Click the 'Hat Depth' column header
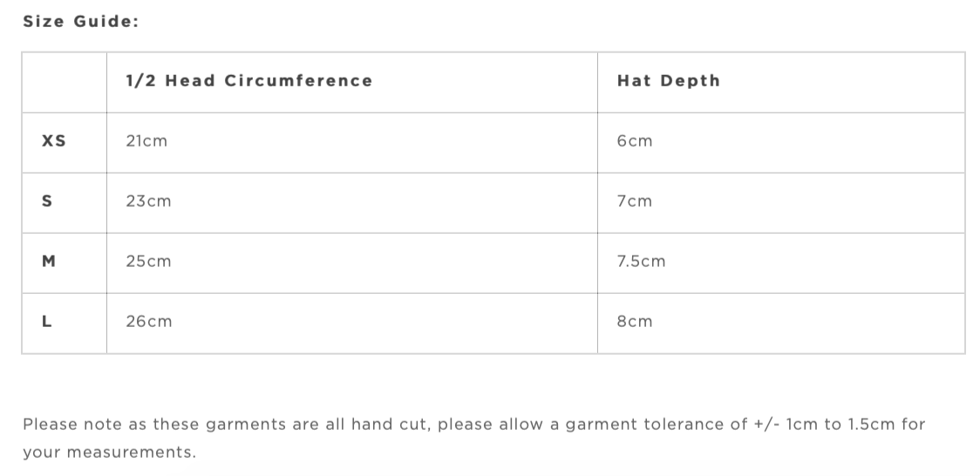This screenshot has height=476, width=980. click(668, 81)
